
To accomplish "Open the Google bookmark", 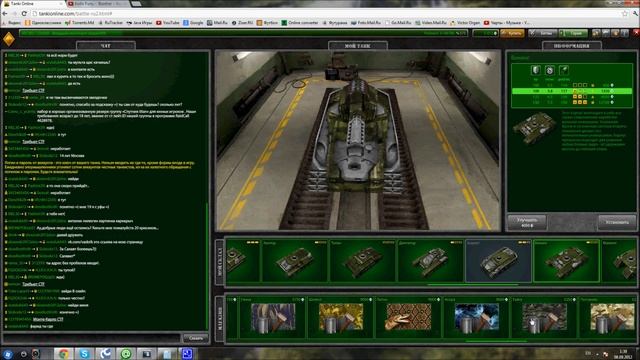I will [193, 23].
